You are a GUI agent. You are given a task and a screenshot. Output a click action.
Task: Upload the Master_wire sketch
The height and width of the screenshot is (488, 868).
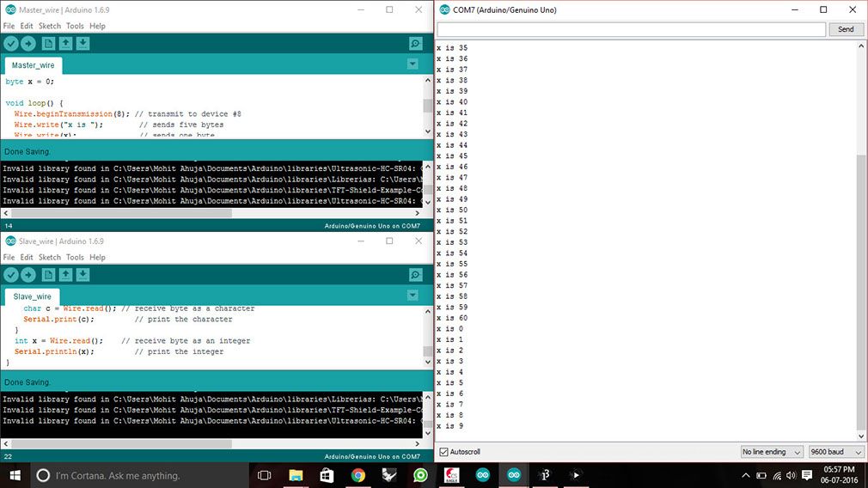pos(28,44)
